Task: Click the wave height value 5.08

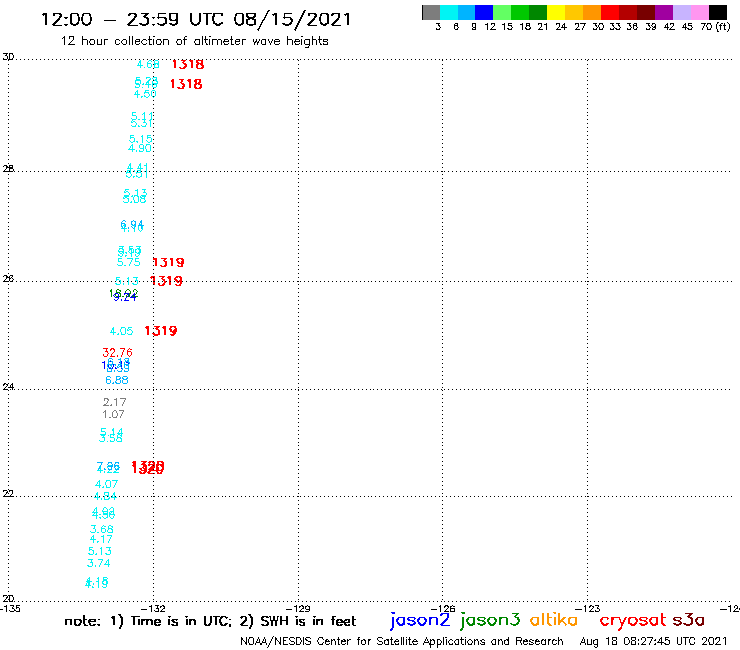Action: point(134,199)
